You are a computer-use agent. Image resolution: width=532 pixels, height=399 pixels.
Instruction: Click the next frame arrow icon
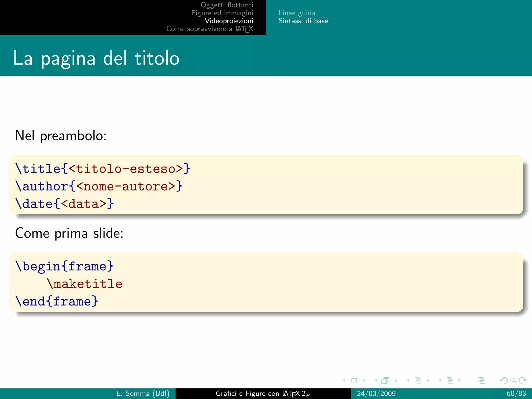click(x=396, y=381)
